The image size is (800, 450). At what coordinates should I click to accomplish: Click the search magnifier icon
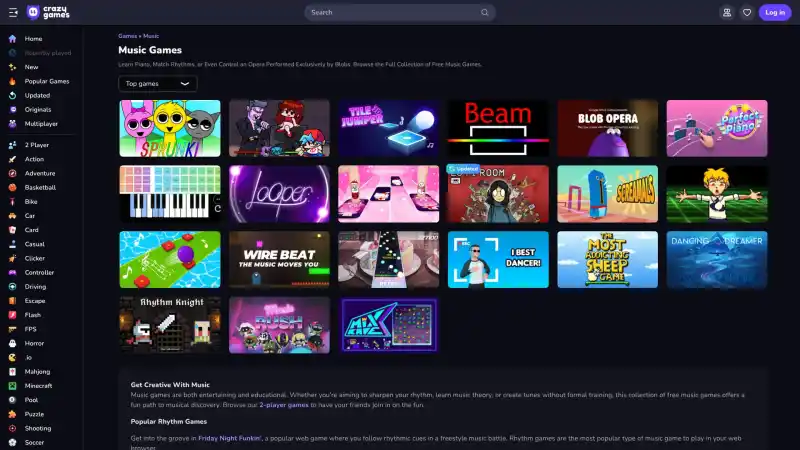[x=484, y=12]
